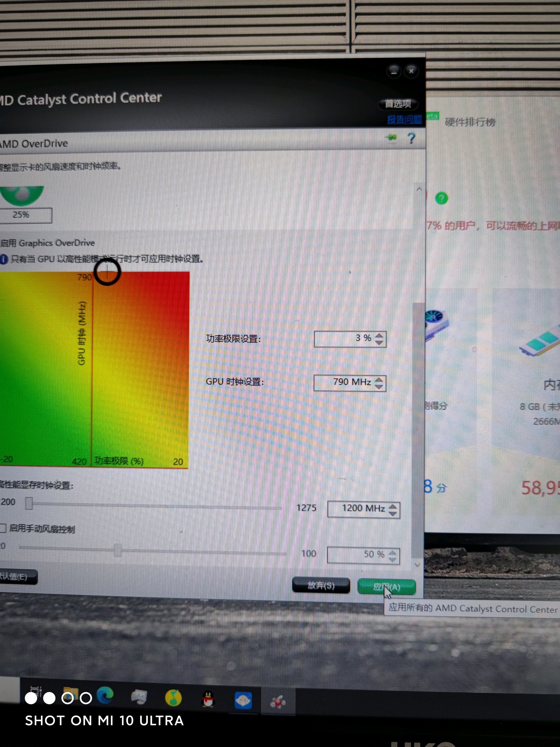Click the 启用 Graphics OverDrive label
This screenshot has width=560, height=747.
[47, 243]
